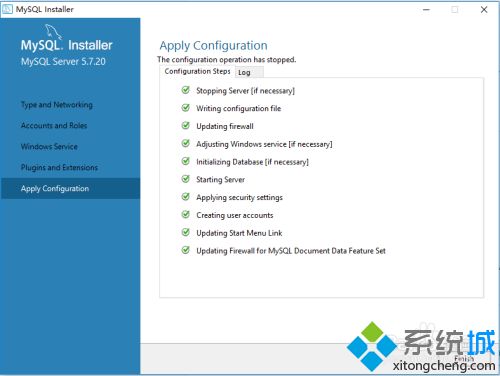Click checkmark beside Adjusting Windows service
This screenshot has width=500, height=376.
[x=186, y=143]
